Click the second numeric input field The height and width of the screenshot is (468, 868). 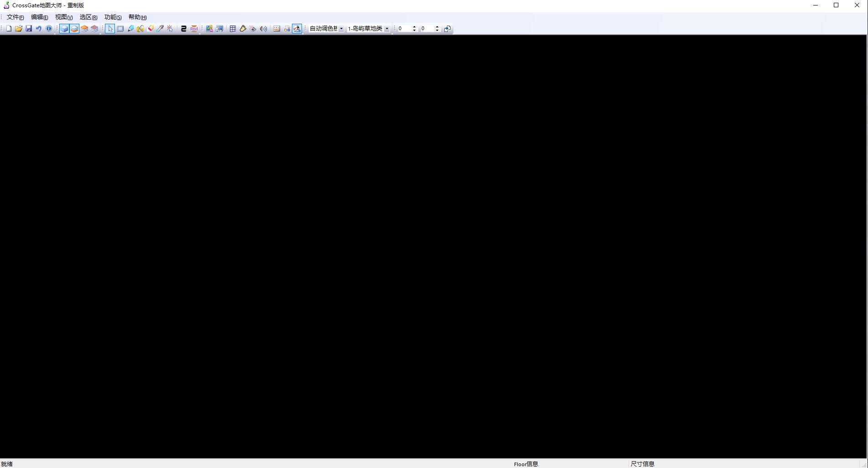[427, 28]
